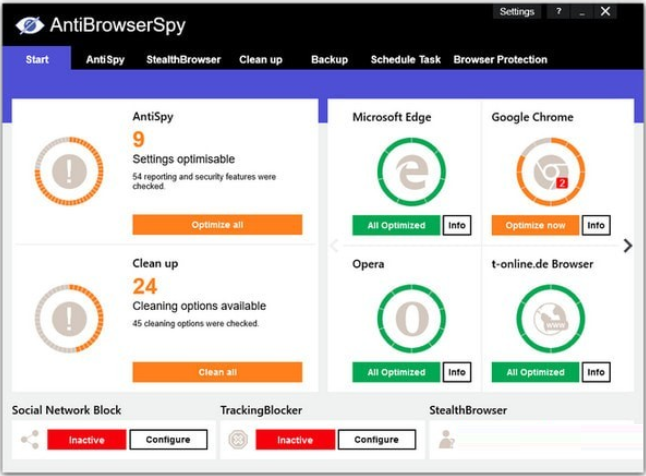This screenshot has width=646, height=476.
Task: Select the Microsoft Edge browser icon
Action: (411, 171)
